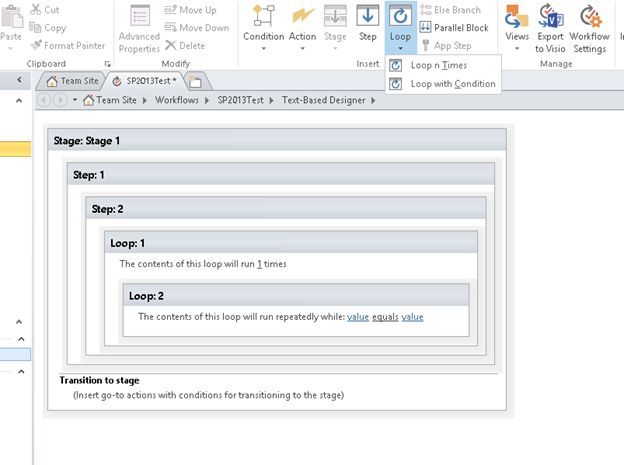This screenshot has width=624, height=465.
Task: Expand the Loop dropdown arrow
Action: tap(400, 49)
